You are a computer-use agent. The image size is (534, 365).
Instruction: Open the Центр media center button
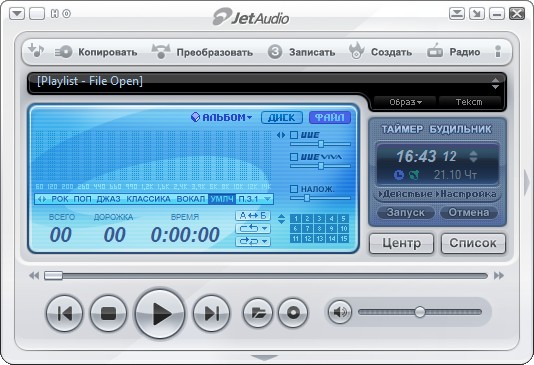pos(402,243)
